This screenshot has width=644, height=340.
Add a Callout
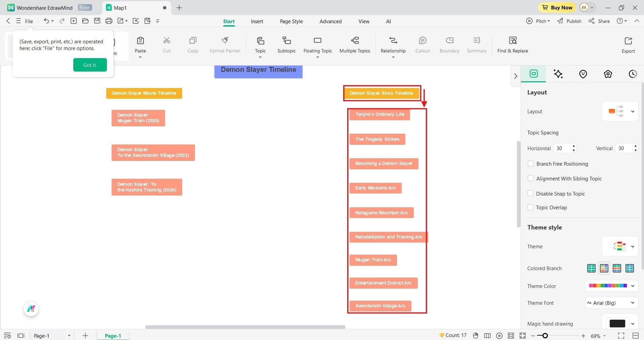pyautogui.click(x=422, y=45)
